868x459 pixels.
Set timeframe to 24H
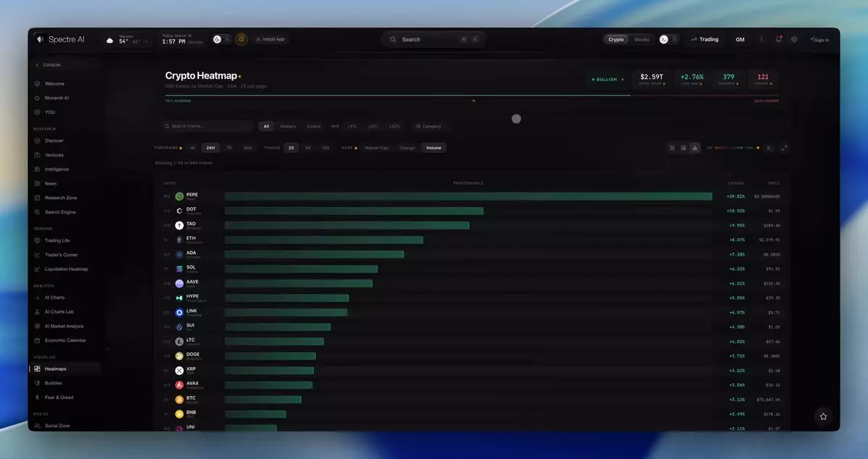coord(210,148)
